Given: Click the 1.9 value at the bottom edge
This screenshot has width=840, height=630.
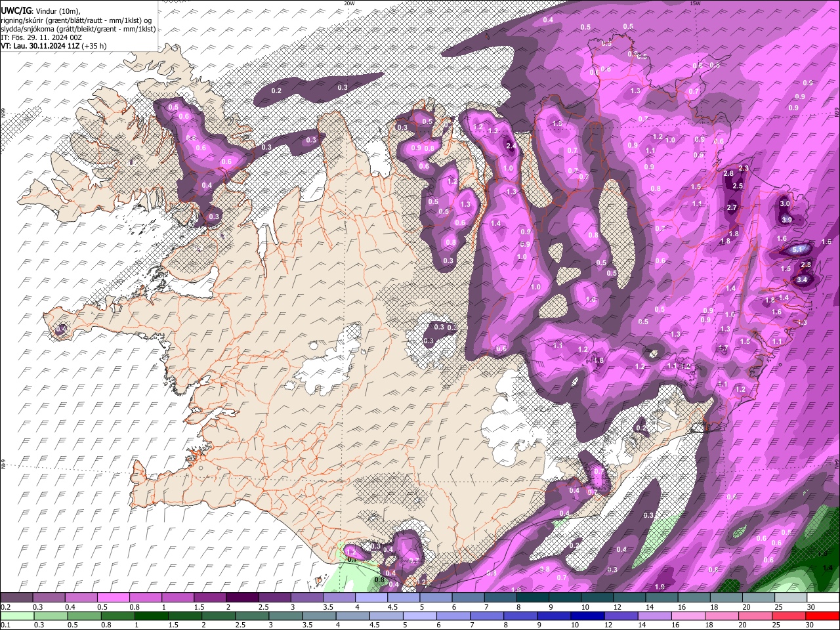Looking at the screenshot, I should pos(660,587).
